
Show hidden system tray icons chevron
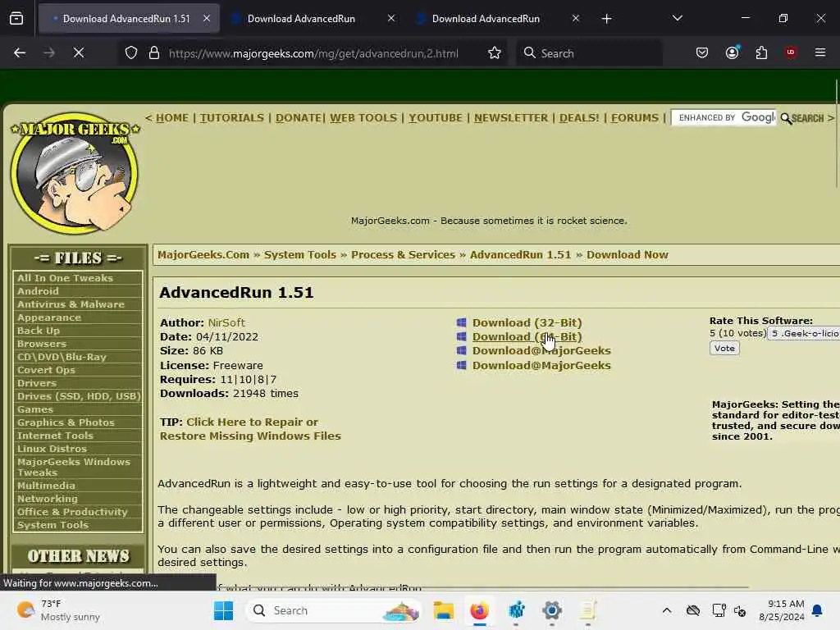(666, 610)
